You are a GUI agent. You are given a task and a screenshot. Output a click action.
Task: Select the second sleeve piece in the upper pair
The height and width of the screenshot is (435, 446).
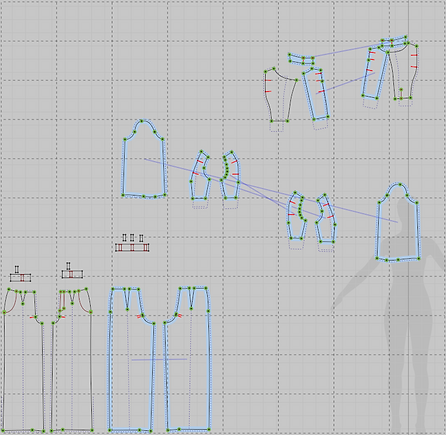(x=231, y=175)
